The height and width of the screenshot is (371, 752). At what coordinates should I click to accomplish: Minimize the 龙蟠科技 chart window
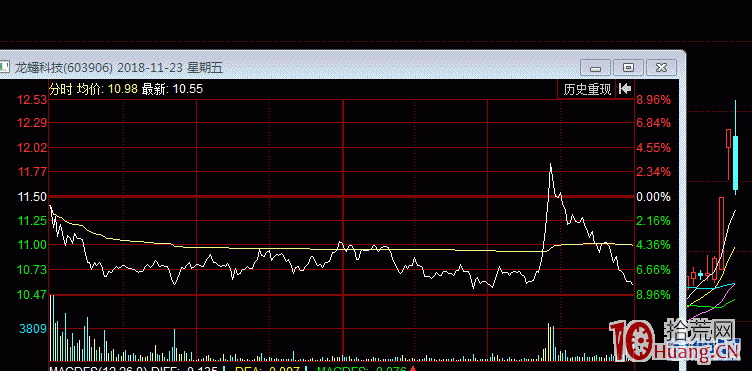[595, 68]
